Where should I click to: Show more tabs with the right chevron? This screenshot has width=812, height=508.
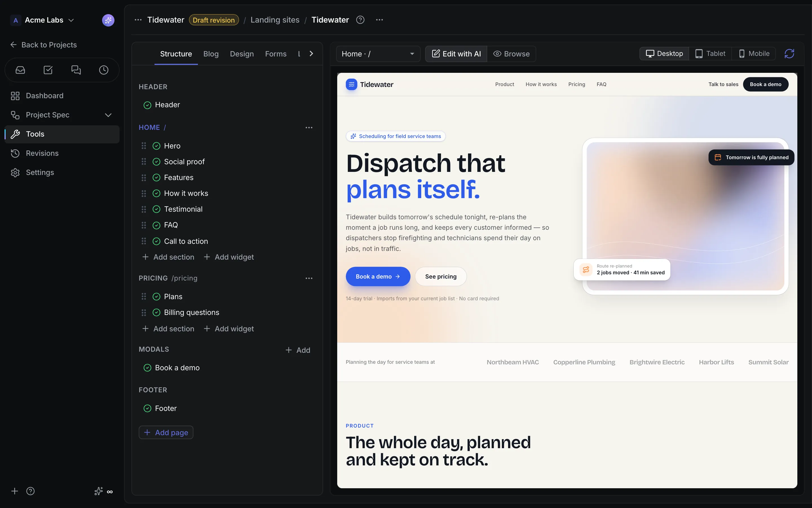[x=311, y=54]
